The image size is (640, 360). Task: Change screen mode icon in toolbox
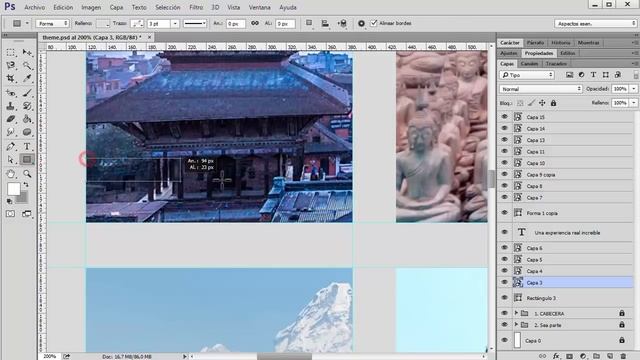pyautogui.click(x=27, y=214)
